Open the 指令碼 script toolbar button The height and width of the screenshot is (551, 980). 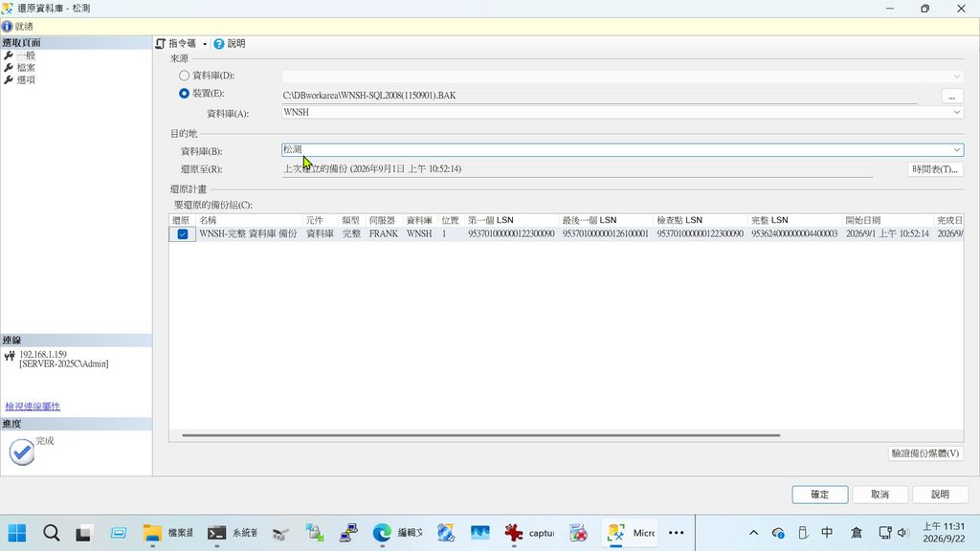[x=176, y=44]
